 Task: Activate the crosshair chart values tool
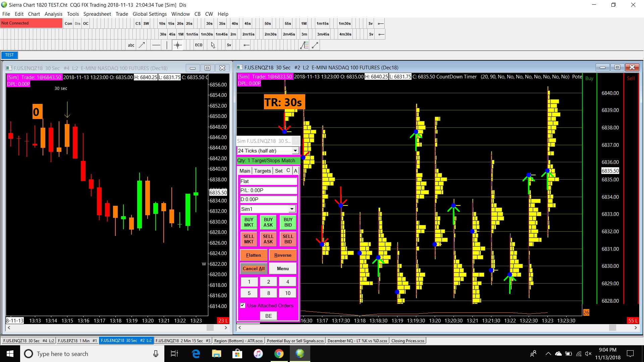click(x=178, y=45)
